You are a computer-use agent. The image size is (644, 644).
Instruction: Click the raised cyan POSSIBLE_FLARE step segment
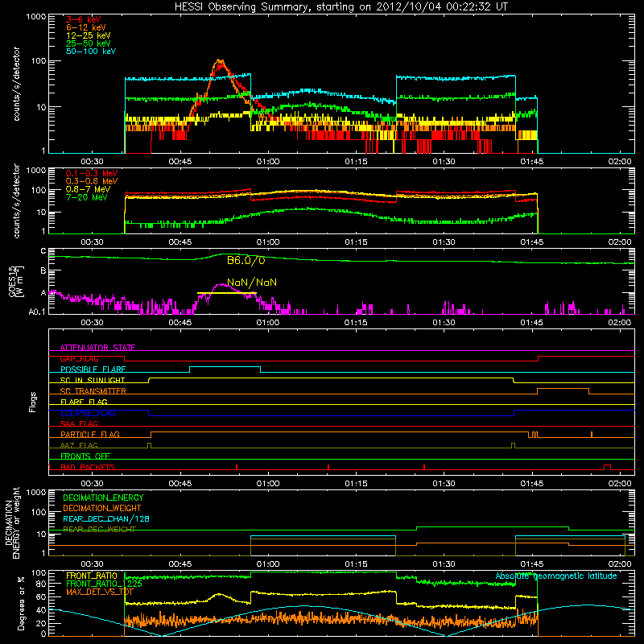coord(225,366)
